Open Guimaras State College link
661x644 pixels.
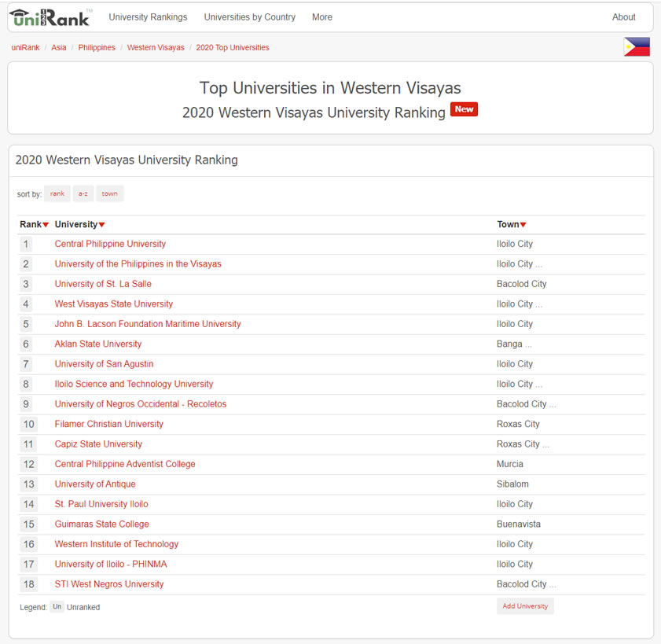(101, 524)
